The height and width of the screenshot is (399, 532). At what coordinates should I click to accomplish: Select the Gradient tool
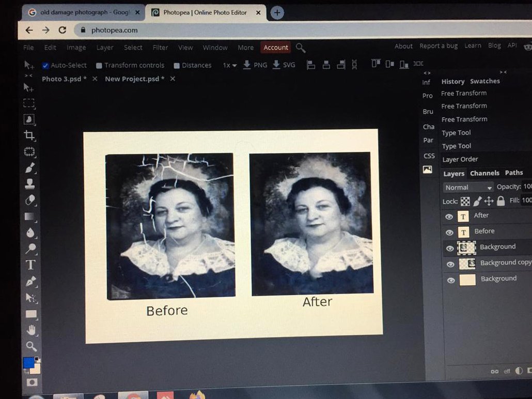coord(30,217)
